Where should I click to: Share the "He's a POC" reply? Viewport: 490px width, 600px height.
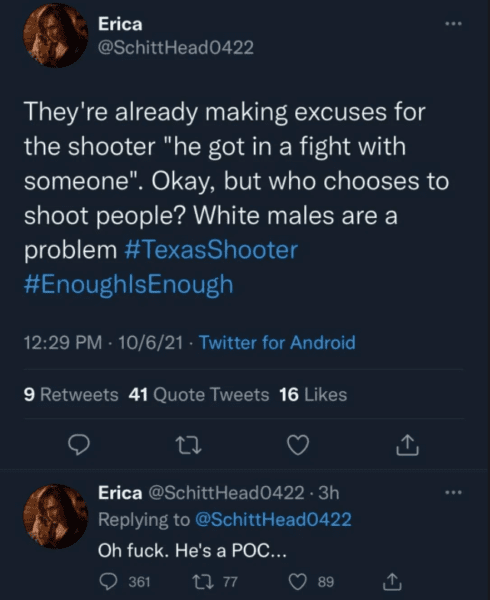392,581
